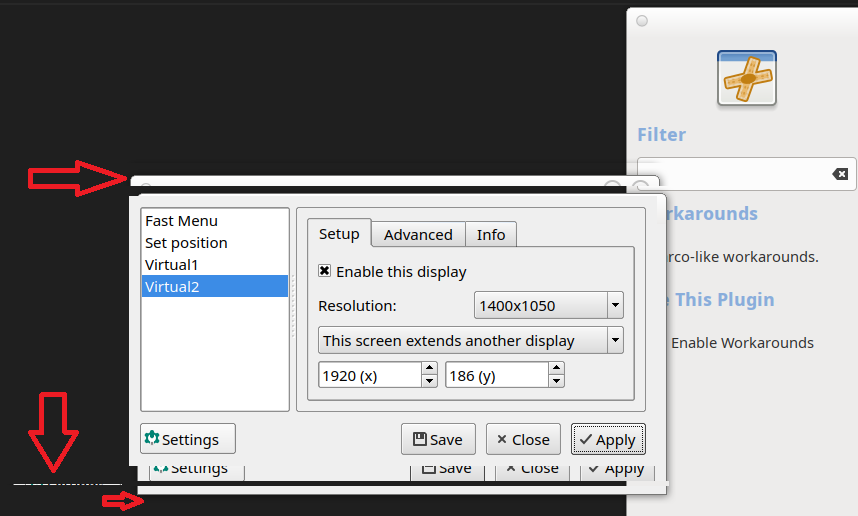Close the display dialog
This screenshot has width=858, height=516.
(523, 439)
